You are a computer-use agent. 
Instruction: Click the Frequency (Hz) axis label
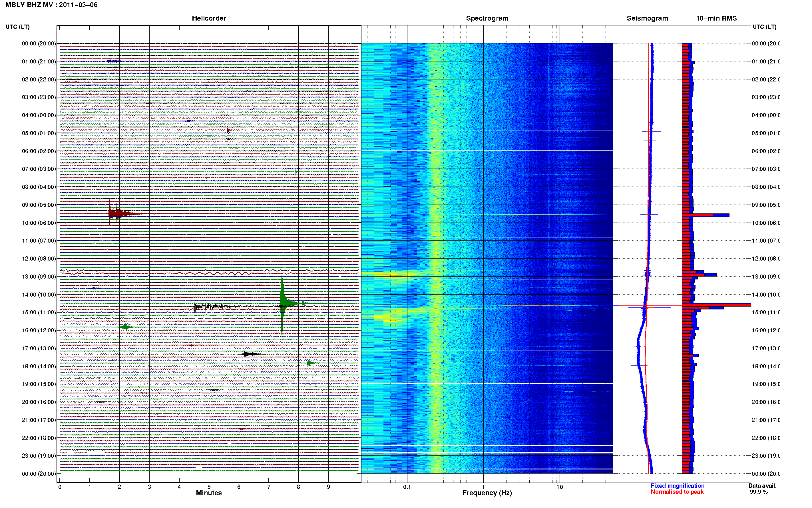487,493
